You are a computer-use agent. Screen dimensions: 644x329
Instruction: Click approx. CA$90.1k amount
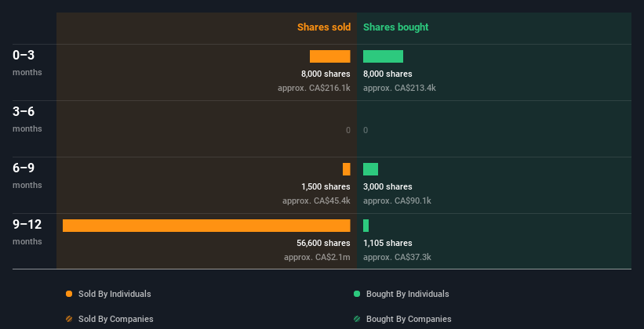[397, 201]
